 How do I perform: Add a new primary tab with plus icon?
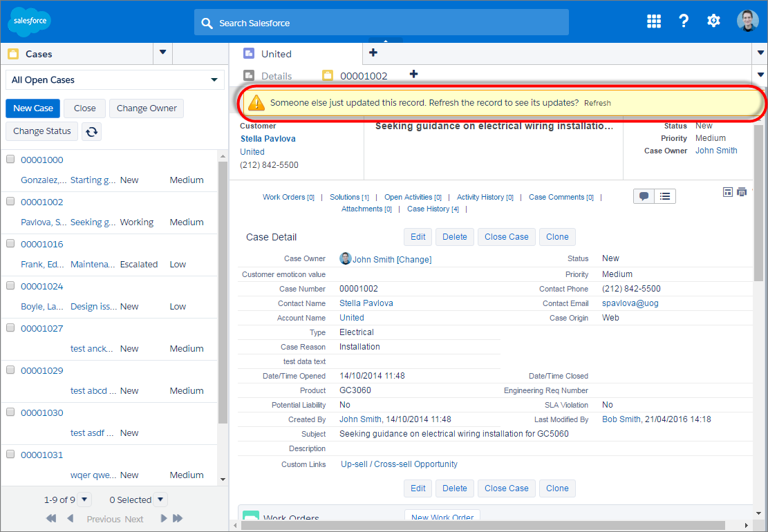point(373,53)
